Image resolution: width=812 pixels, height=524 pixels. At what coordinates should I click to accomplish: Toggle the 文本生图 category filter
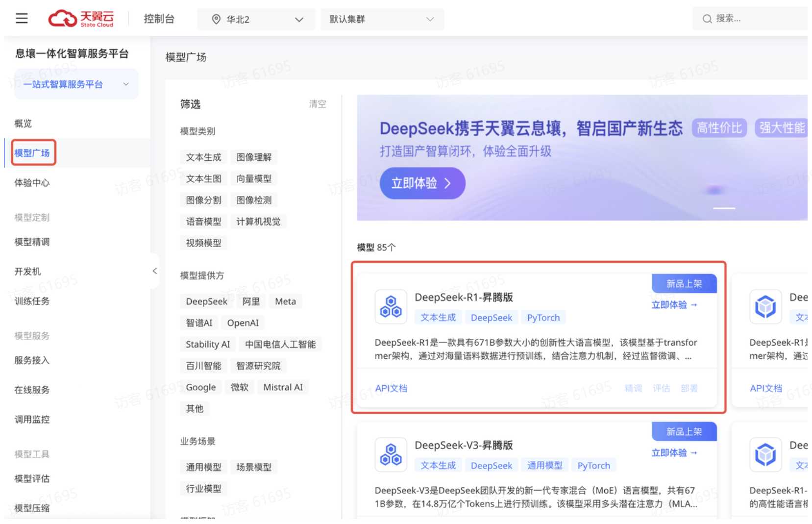point(203,178)
